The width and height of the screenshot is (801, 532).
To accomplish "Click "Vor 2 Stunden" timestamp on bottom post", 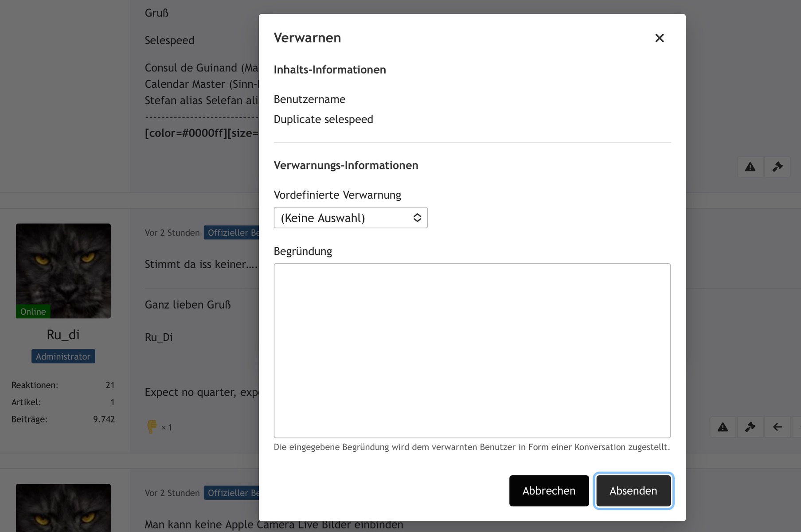I will (x=172, y=493).
